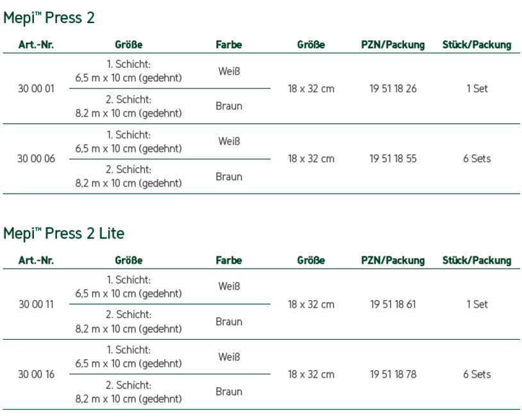Viewport: 522px width, 420px height.
Task: Click PZN code 19 51 18 78
Action: pos(392,374)
